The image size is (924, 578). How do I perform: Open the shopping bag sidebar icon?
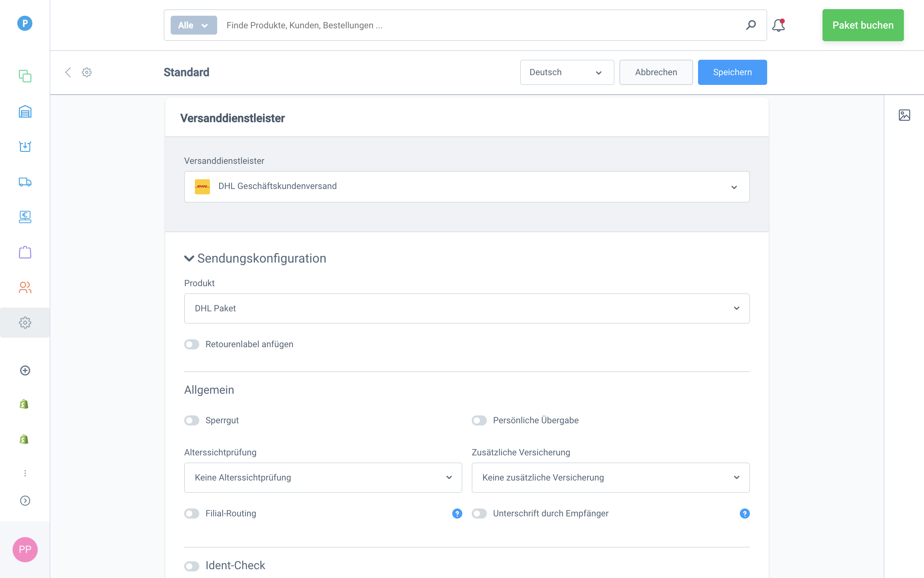(25, 252)
